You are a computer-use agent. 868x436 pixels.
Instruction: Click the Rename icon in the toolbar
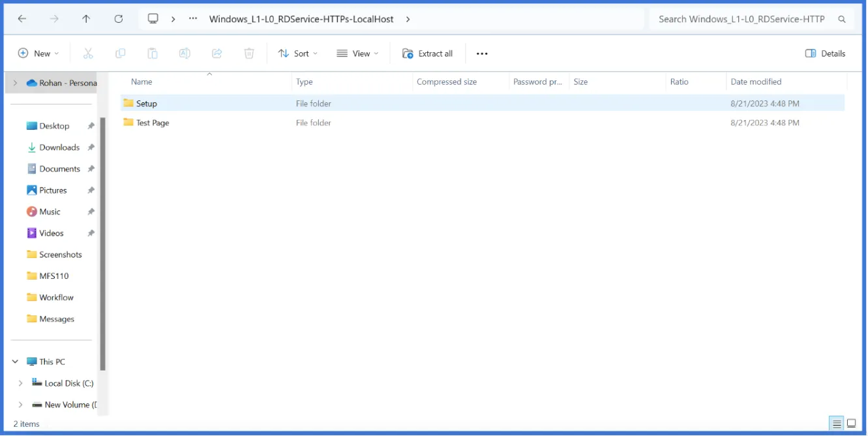coord(185,53)
